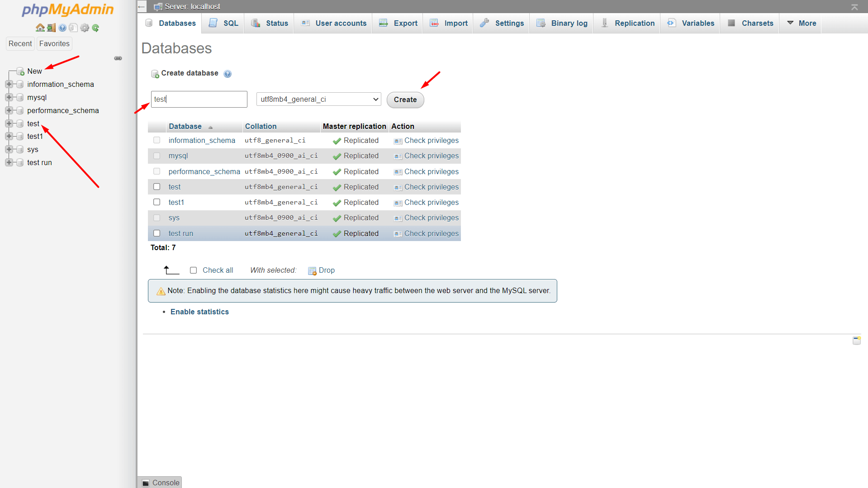Open the utf8mb4_general_ci collation dropdown
The height and width of the screenshot is (488, 868).
[x=318, y=99]
